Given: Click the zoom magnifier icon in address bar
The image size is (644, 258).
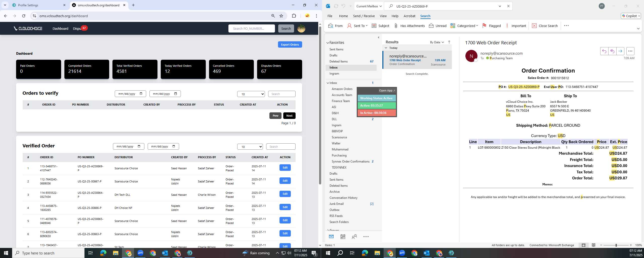Looking at the screenshot, I should 273,16.
